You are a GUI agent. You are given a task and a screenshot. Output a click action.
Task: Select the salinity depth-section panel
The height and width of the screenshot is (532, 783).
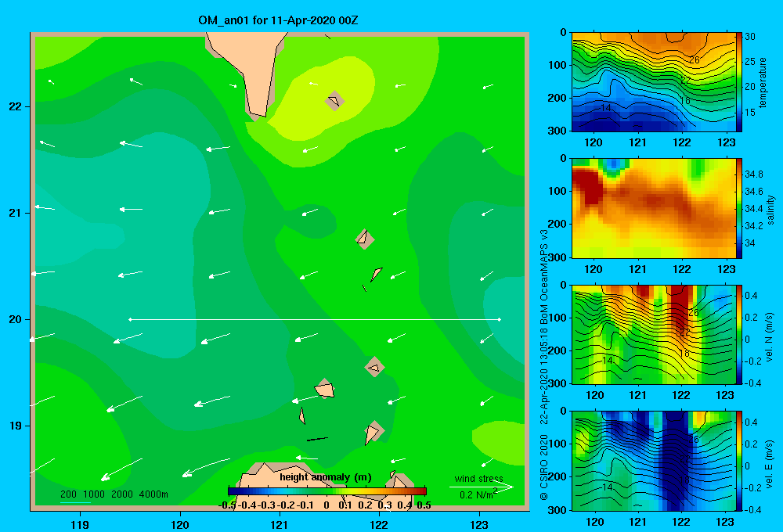pos(653,208)
